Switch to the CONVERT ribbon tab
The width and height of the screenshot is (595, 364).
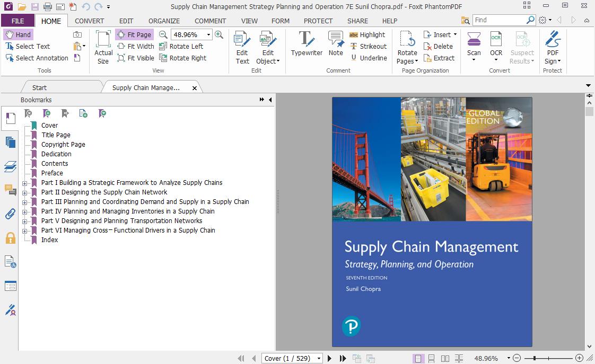click(x=89, y=21)
